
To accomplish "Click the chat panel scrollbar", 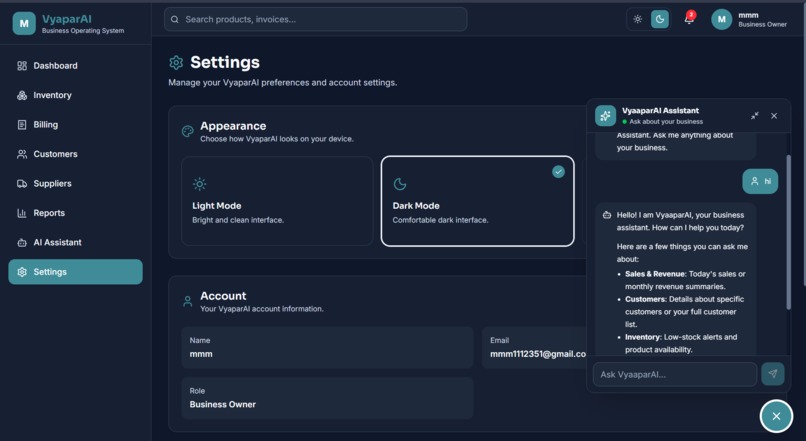I will [x=789, y=232].
